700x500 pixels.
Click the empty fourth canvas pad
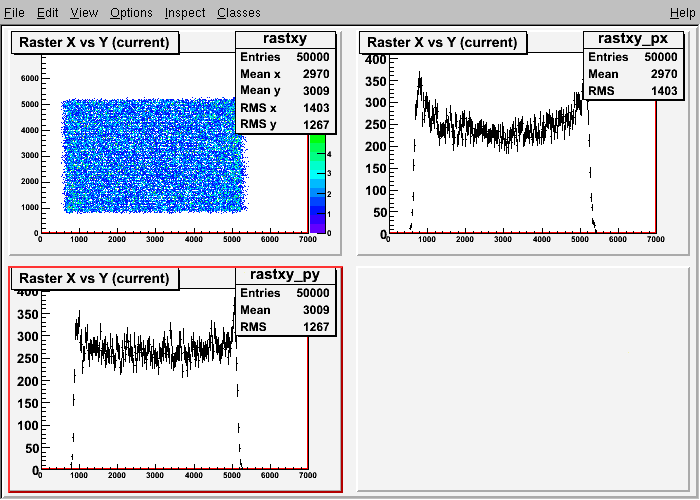(x=523, y=379)
